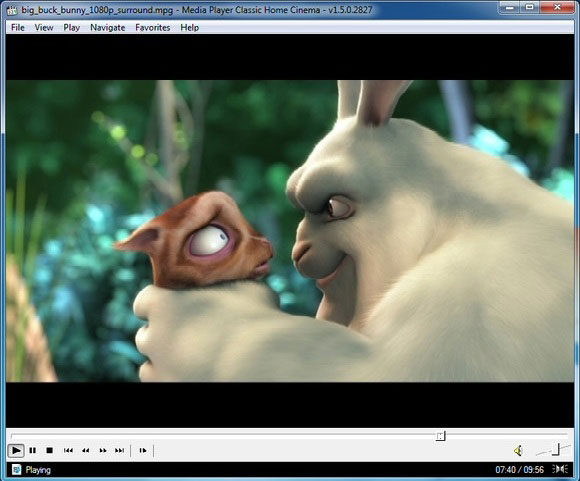
Task: Open the View menu
Action: click(x=44, y=28)
